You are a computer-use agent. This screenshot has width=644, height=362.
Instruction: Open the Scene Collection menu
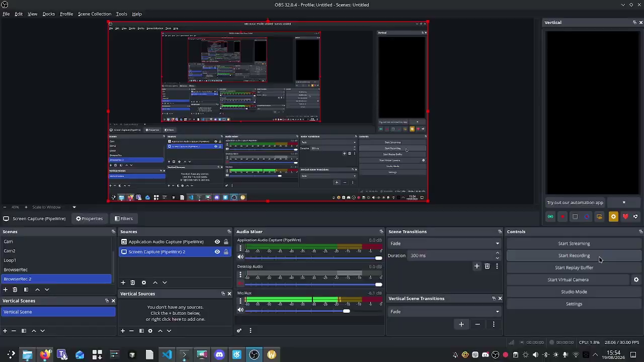(x=95, y=14)
